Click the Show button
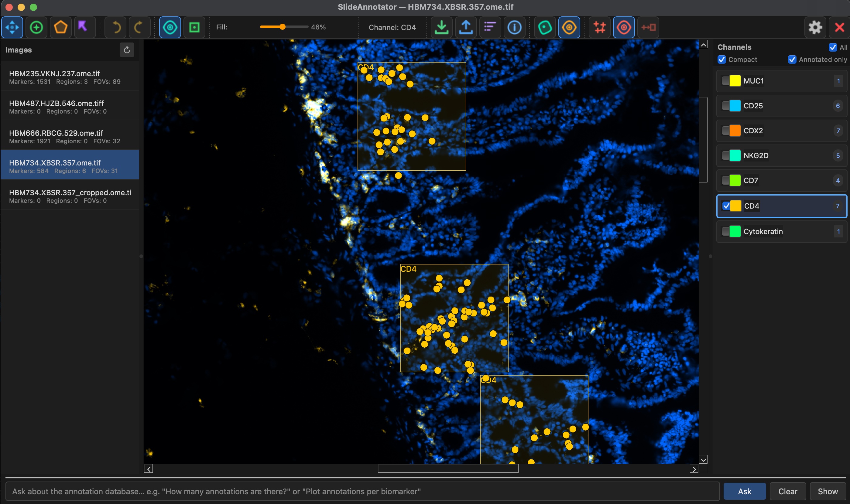This screenshot has height=504, width=850. pos(828,491)
